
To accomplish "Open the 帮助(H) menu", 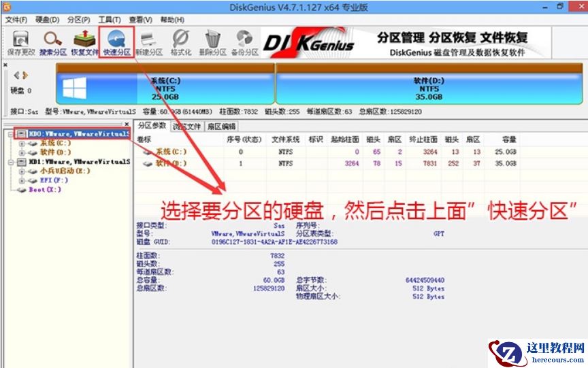I will (172, 20).
